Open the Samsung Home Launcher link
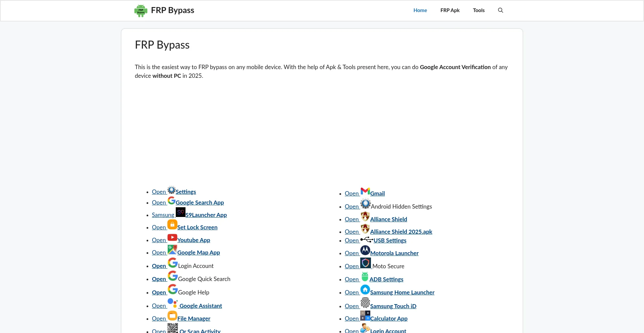 point(402,292)
